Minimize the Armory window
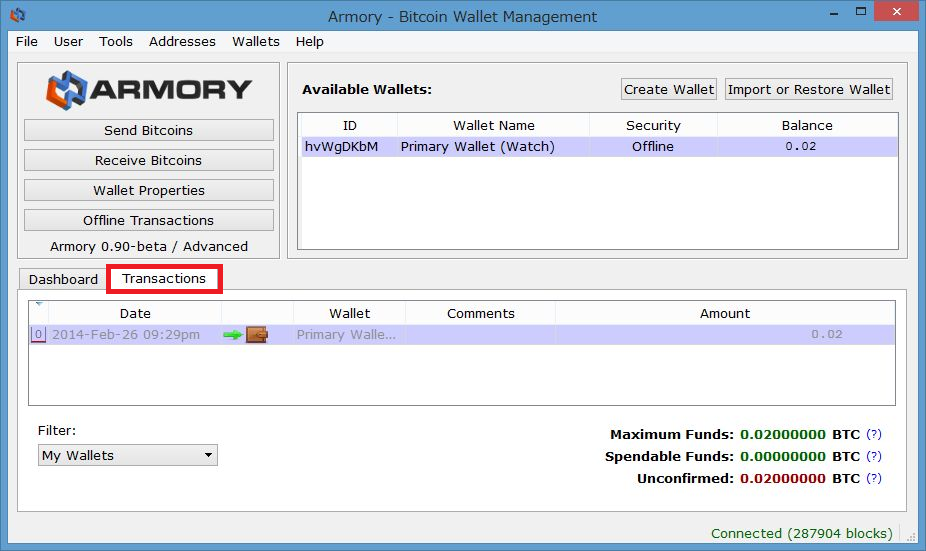 click(x=834, y=12)
